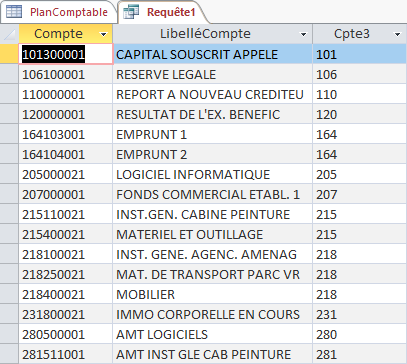Viewport: 407px width, 364px height.
Task: Click LOGICIEL INFORMATIQUE cell
Action: point(213,174)
